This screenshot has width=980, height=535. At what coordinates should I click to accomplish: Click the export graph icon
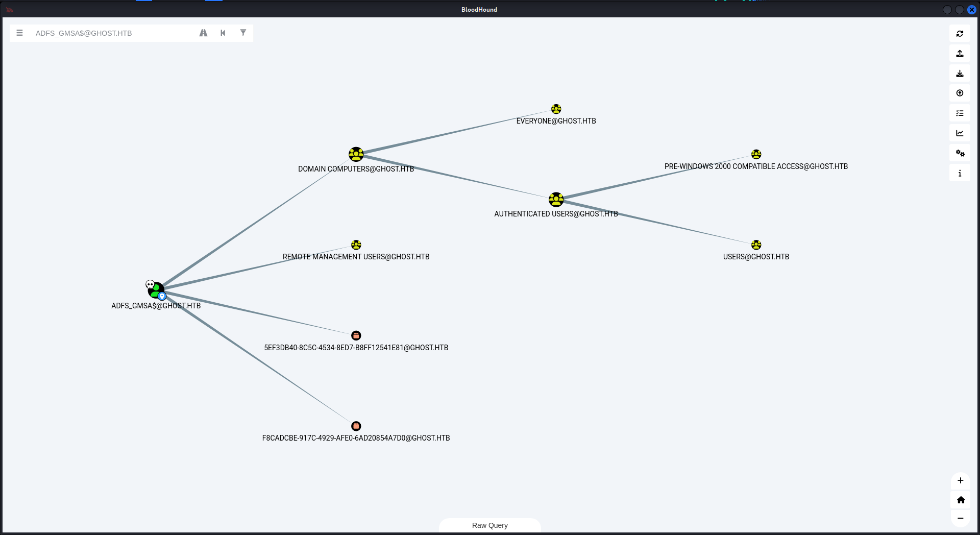click(x=960, y=53)
